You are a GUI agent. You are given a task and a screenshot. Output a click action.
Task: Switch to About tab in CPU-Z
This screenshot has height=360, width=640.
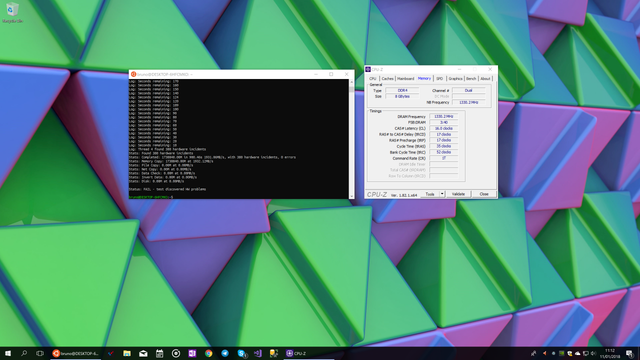[x=485, y=78]
